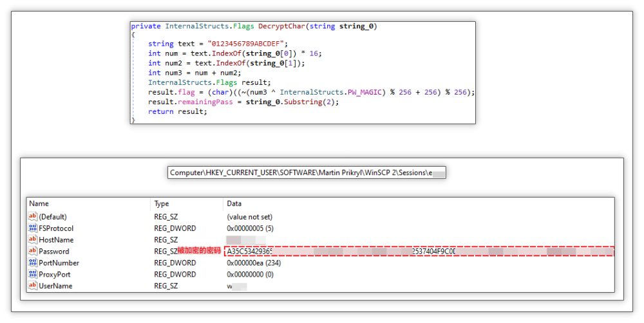Select the ProxyPort DWORD value icon
Viewport: 644px width, 323px height.
(33, 275)
